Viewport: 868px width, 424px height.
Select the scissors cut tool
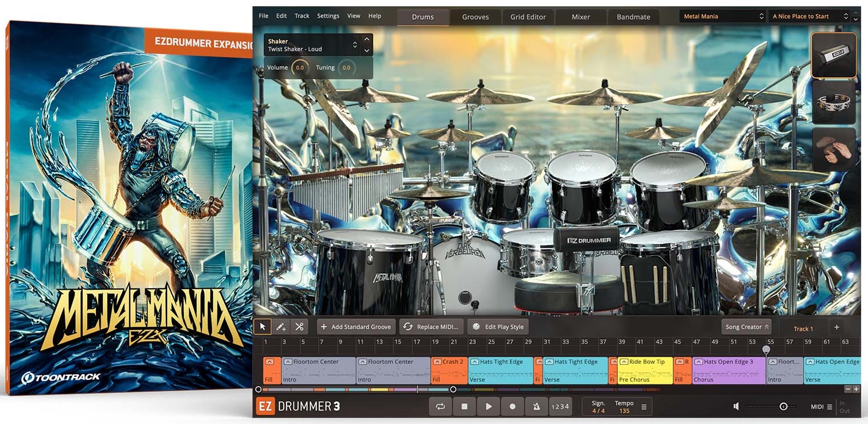tap(299, 326)
